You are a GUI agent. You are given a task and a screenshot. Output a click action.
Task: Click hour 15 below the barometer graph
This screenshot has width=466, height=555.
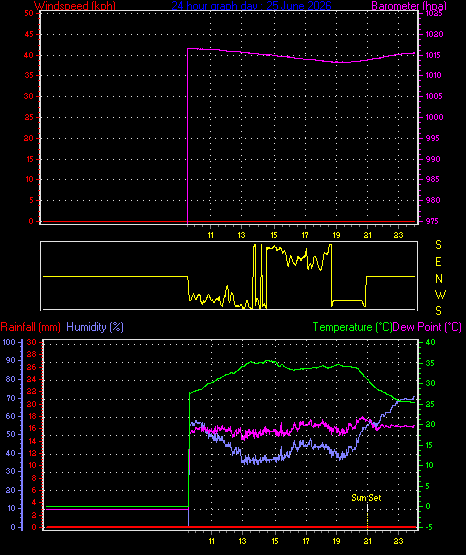(274, 235)
